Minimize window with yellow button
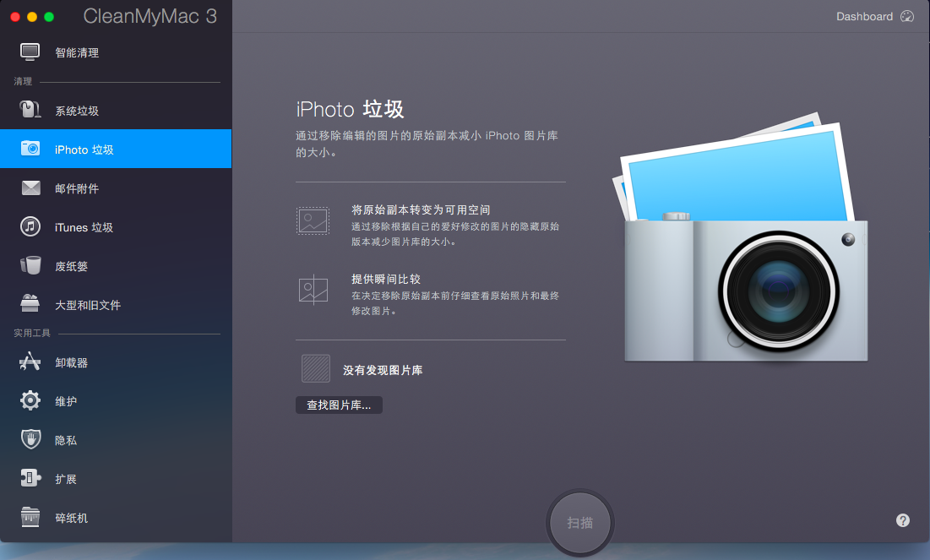The image size is (930, 560). click(x=32, y=17)
